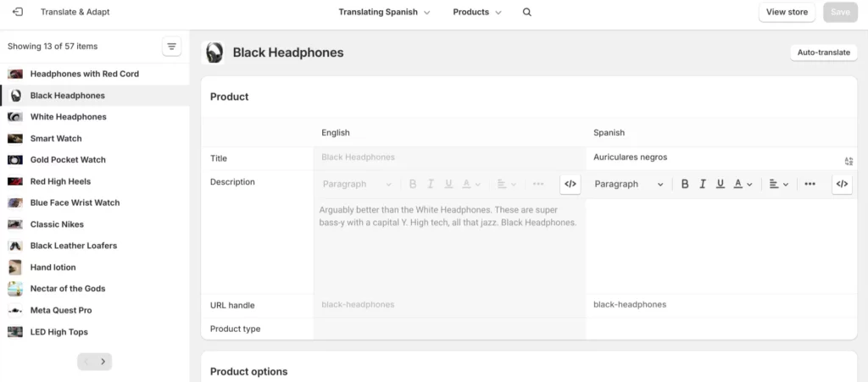Image resolution: width=868 pixels, height=382 pixels.
Task: Open the search magnifier in the top bar
Action: 527,12
